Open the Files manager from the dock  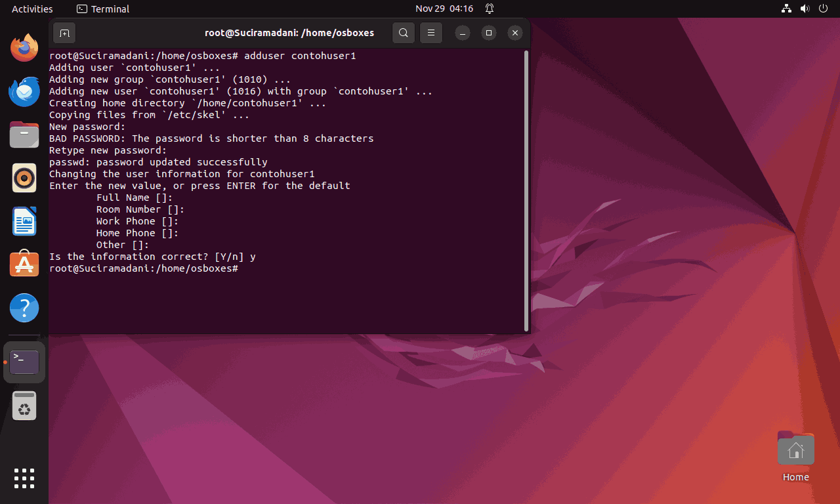[24, 135]
